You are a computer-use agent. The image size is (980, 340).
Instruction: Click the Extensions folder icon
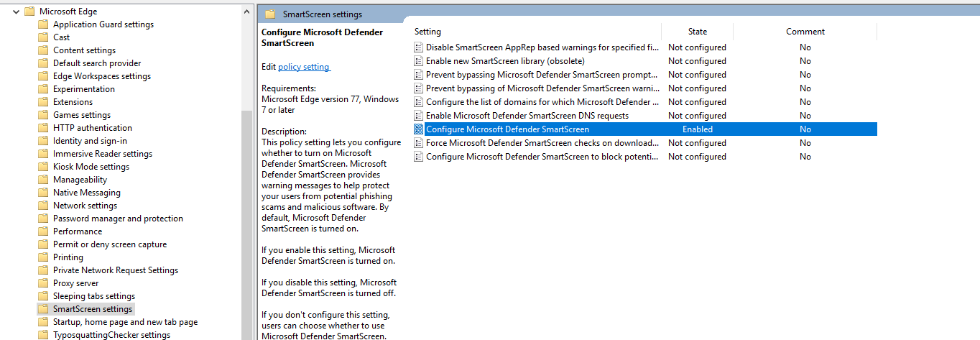pyautogui.click(x=43, y=102)
